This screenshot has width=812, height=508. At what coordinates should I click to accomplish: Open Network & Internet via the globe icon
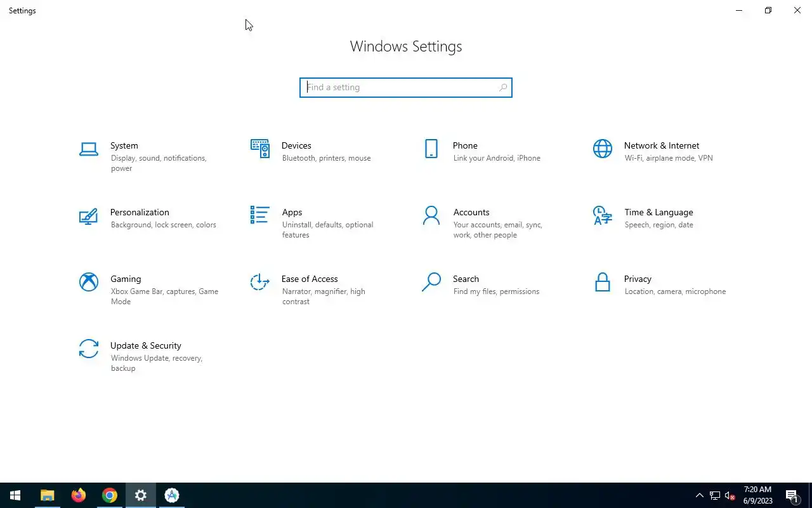pyautogui.click(x=603, y=149)
